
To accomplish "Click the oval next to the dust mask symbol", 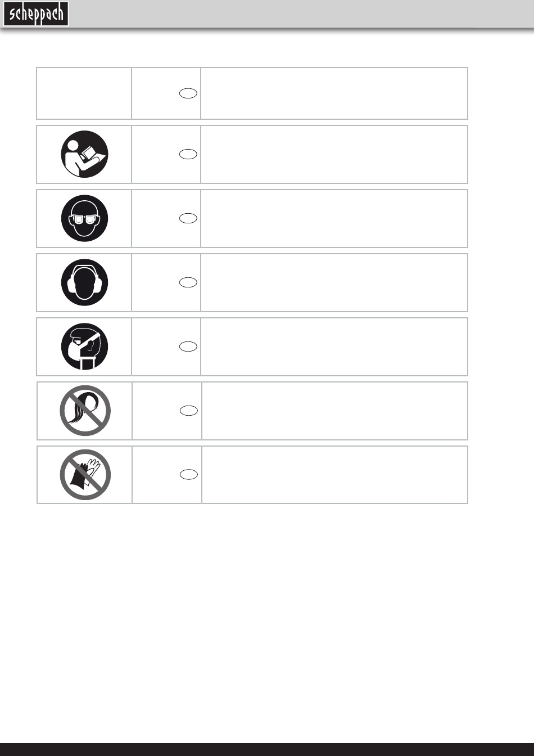I will pyautogui.click(x=188, y=347).
